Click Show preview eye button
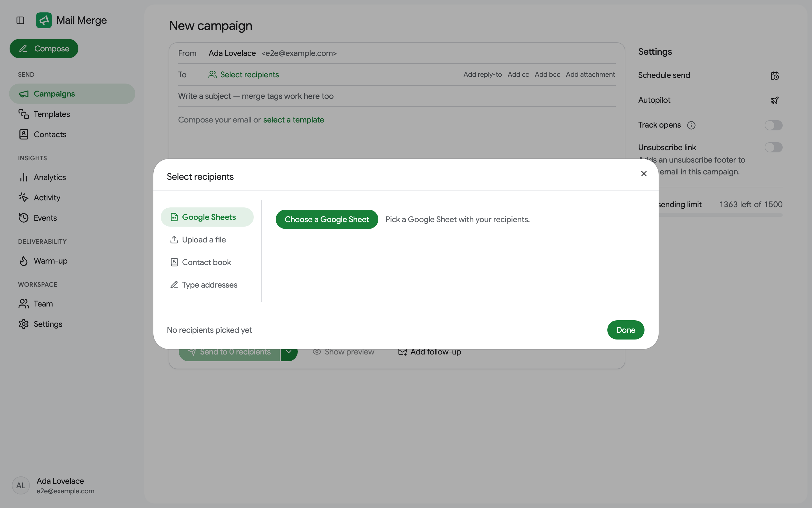The image size is (812, 508). coord(343,352)
